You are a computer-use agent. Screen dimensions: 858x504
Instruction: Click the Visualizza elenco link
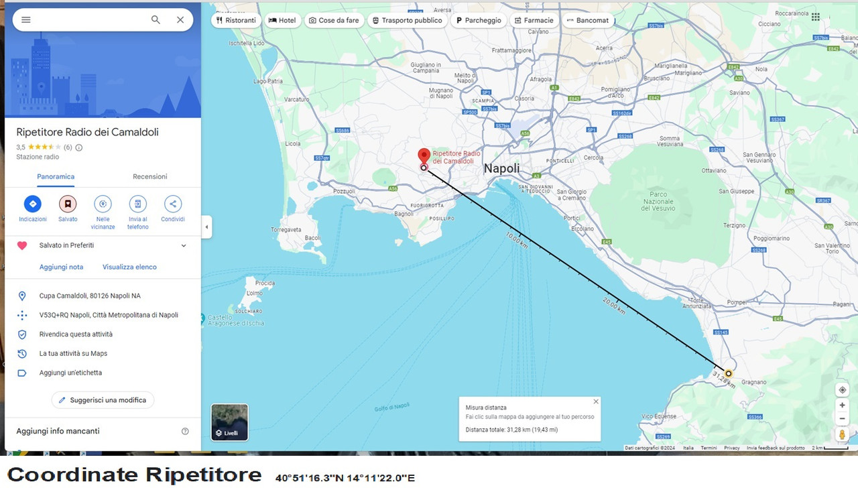point(129,267)
